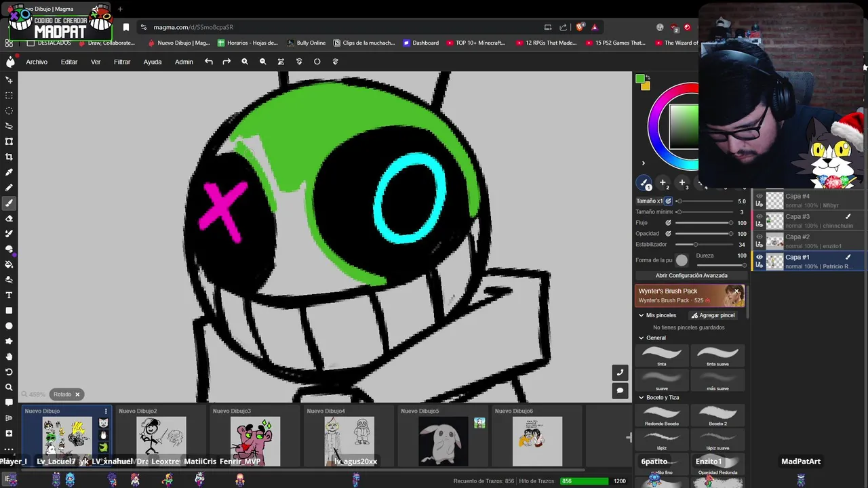Open the Ayuda menu
The height and width of the screenshot is (488, 868).
[x=153, y=62]
